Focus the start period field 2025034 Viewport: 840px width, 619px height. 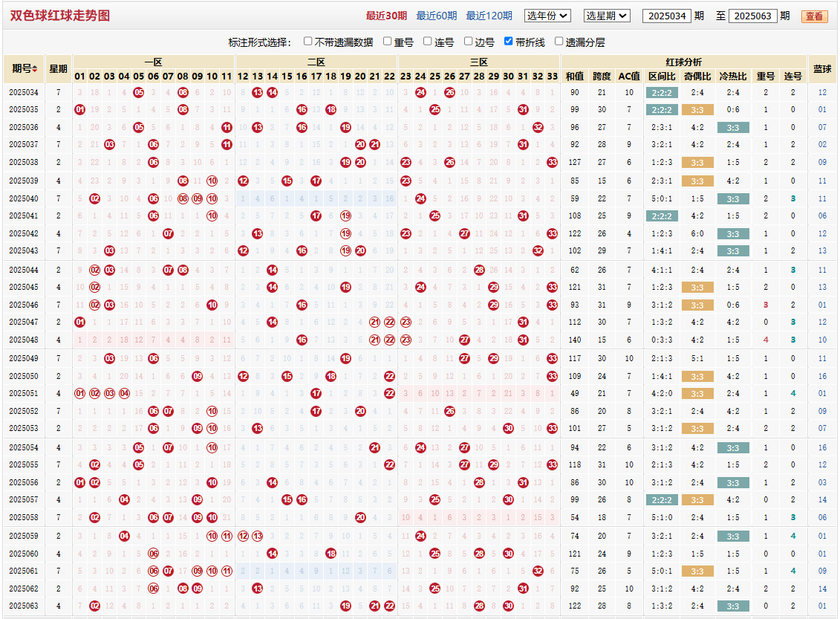[x=667, y=16]
